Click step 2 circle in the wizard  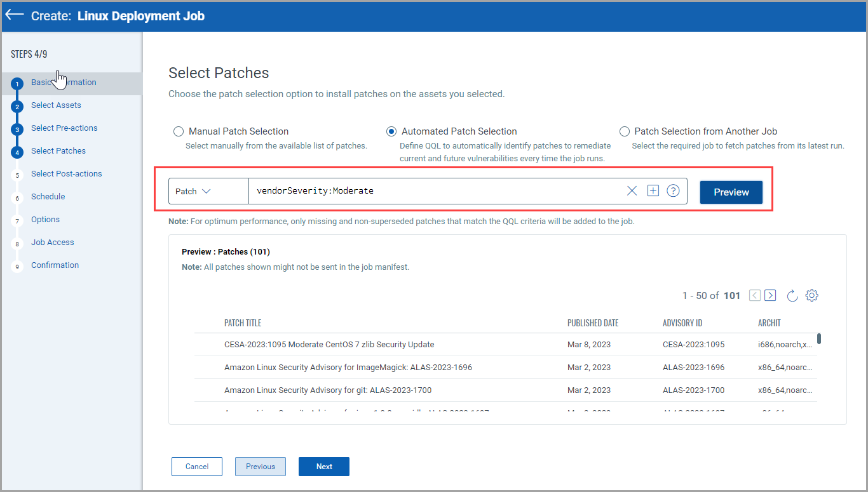click(17, 107)
